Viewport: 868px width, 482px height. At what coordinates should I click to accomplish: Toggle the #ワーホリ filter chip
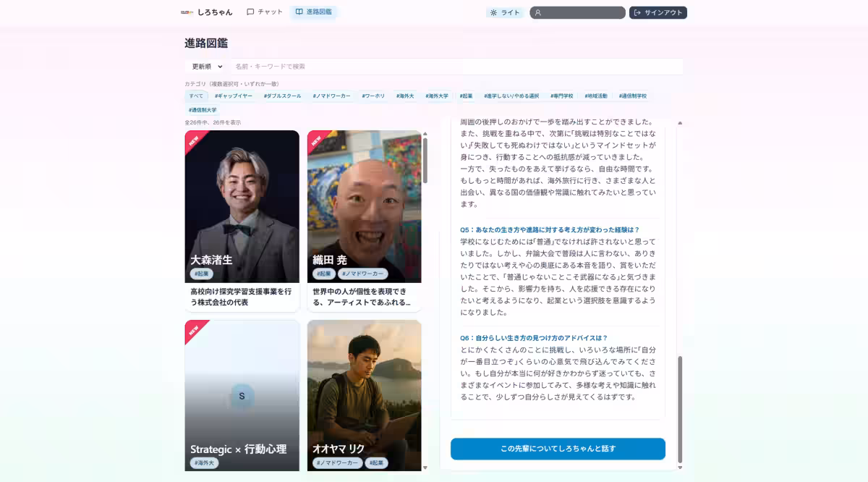(x=373, y=96)
